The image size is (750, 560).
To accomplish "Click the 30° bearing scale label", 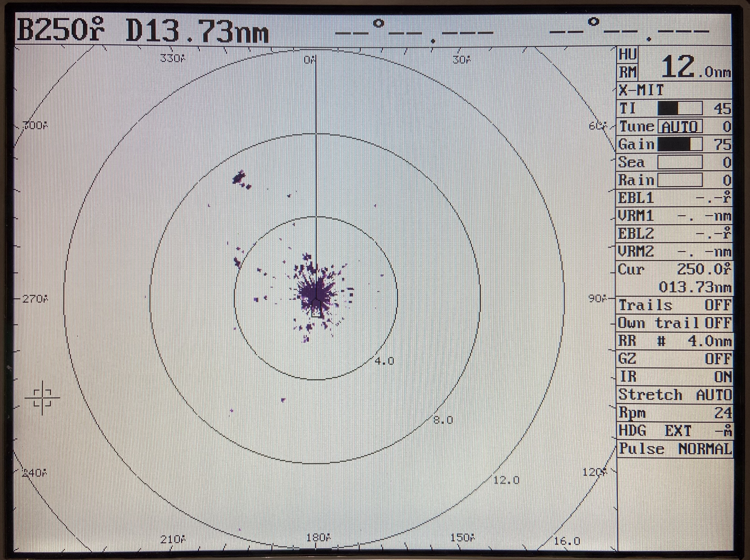I will (x=462, y=60).
